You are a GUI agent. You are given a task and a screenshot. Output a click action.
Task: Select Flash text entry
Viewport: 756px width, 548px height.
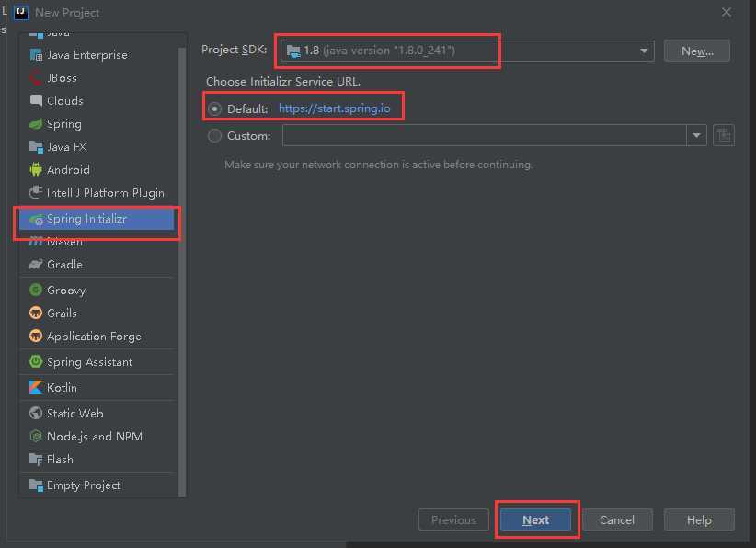(x=61, y=460)
